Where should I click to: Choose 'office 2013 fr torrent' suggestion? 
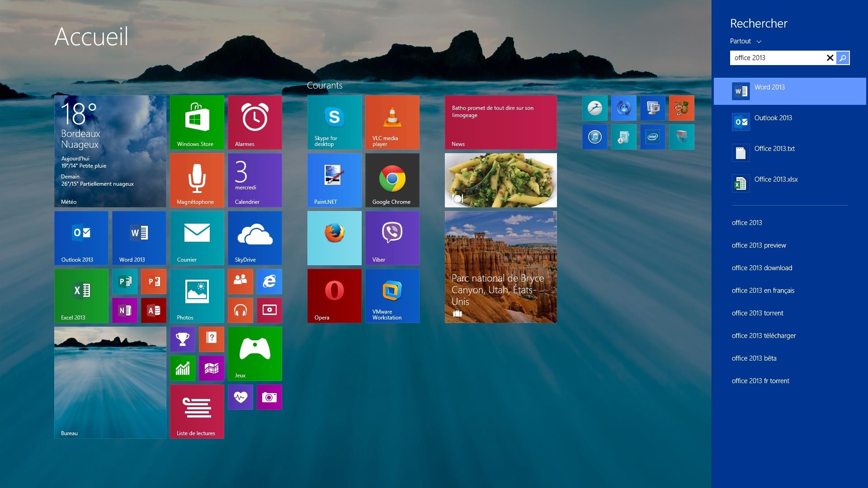760,381
